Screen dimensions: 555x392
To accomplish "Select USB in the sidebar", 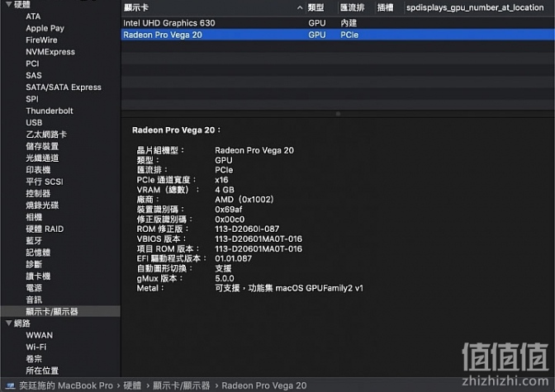I will pyautogui.click(x=34, y=122).
